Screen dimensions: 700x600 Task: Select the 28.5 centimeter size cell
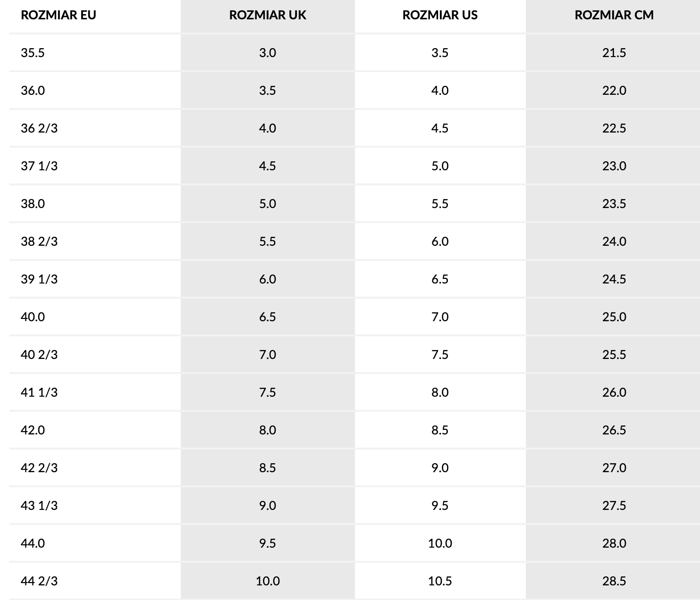click(x=614, y=581)
